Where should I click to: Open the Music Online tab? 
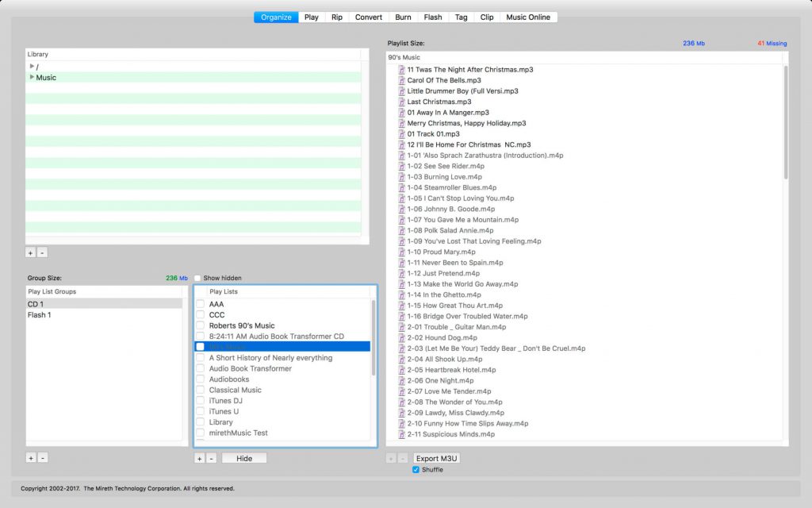tap(528, 16)
